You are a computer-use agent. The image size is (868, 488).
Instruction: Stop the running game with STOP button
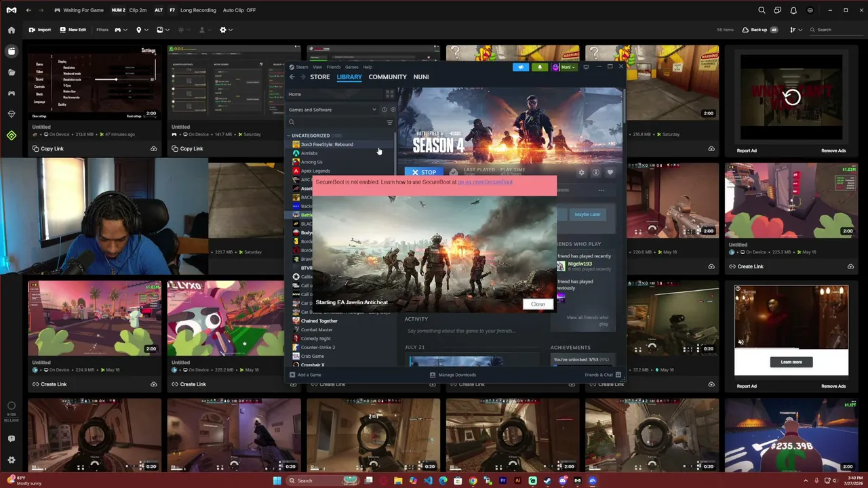point(425,172)
